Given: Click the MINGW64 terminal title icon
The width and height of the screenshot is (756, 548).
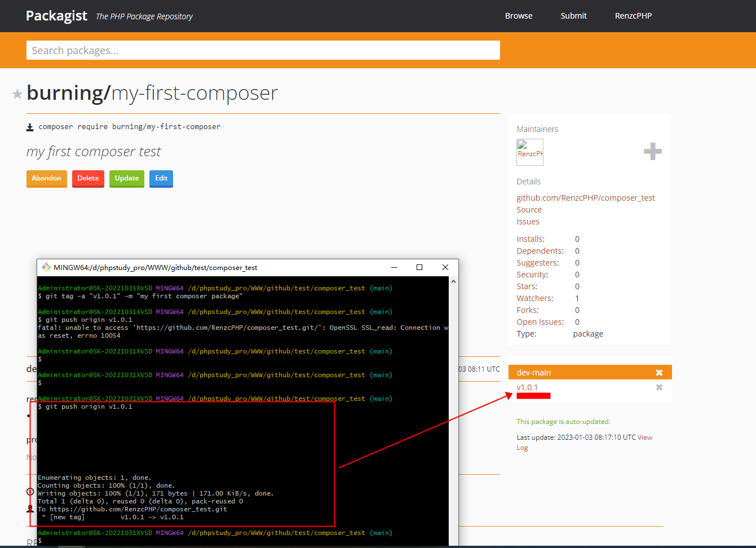Looking at the screenshot, I should 46,267.
